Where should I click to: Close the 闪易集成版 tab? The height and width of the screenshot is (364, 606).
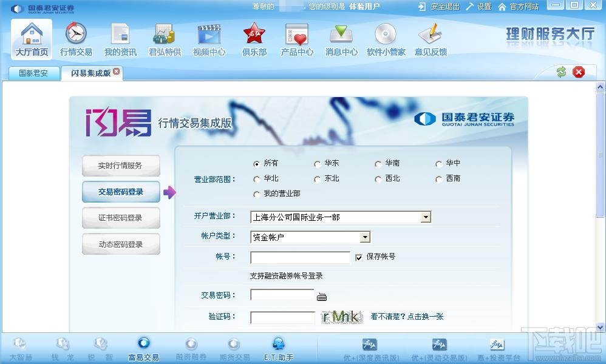116,72
